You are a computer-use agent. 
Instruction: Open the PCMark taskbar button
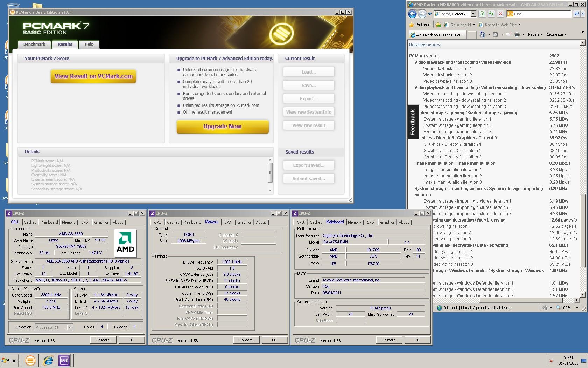[30, 360]
